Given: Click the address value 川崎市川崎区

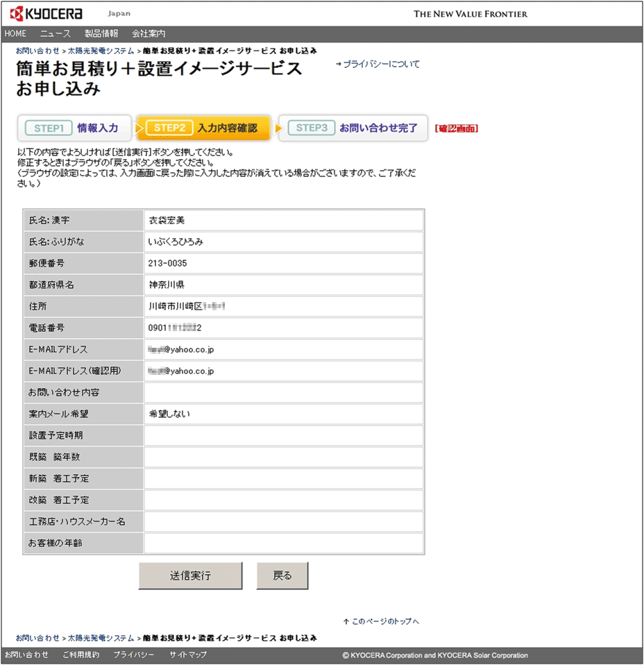Looking at the screenshot, I should (x=176, y=306).
